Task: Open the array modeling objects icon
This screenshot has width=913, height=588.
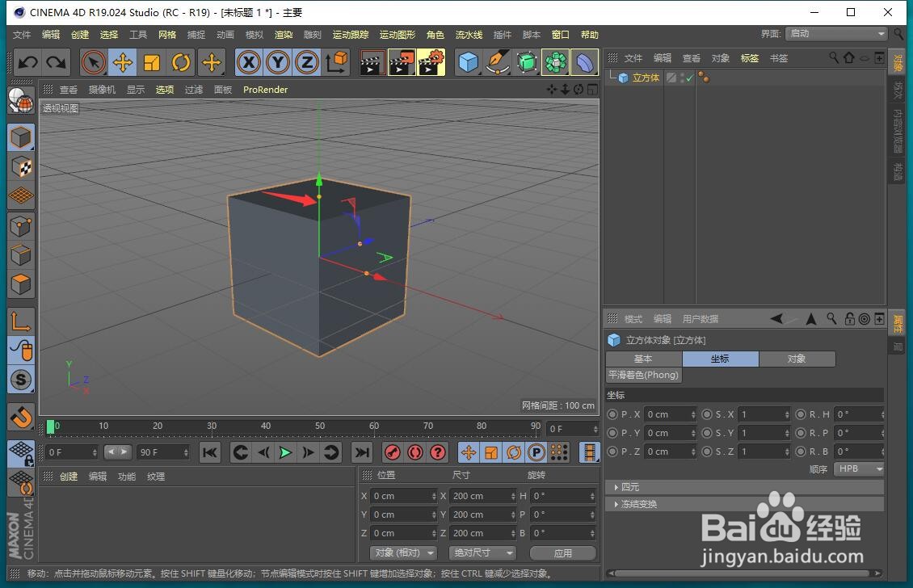Action: click(556, 62)
